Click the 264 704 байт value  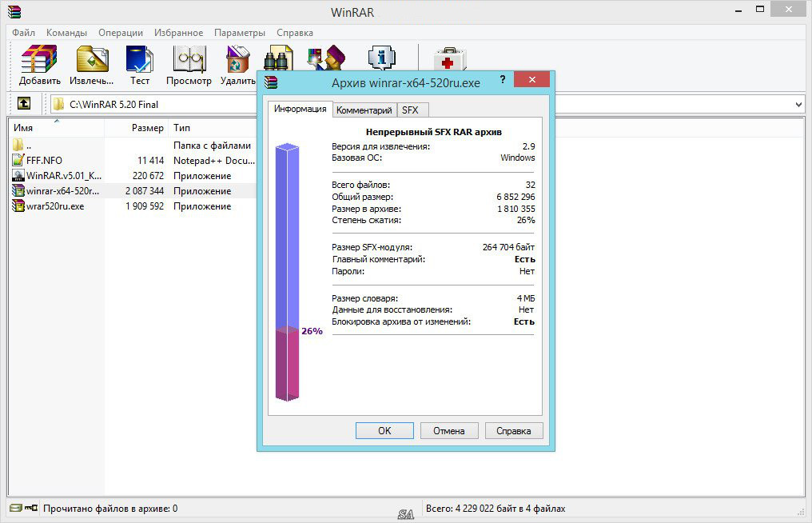point(508,247)
